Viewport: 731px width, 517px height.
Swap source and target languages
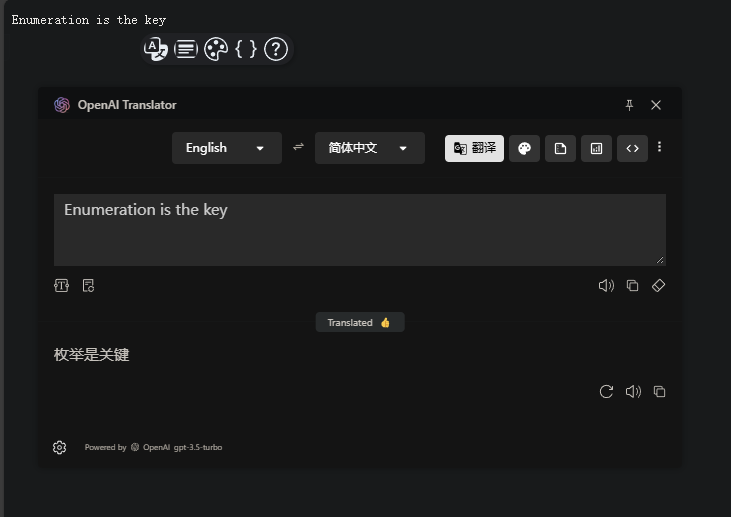tap(298, 148)
